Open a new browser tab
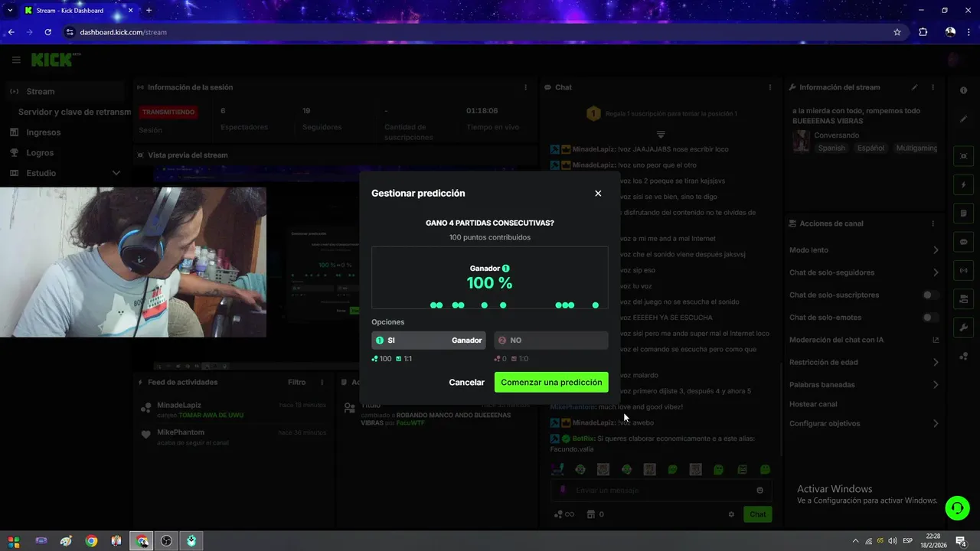The height and width of the screenshot is (551, 980). coord(149,11)
